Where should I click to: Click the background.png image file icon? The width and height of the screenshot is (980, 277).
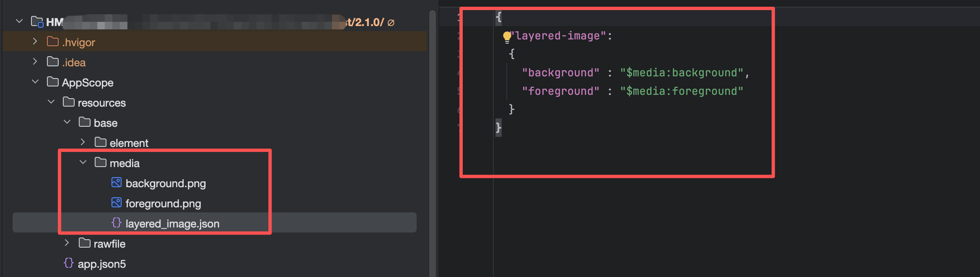coord(117,183)
